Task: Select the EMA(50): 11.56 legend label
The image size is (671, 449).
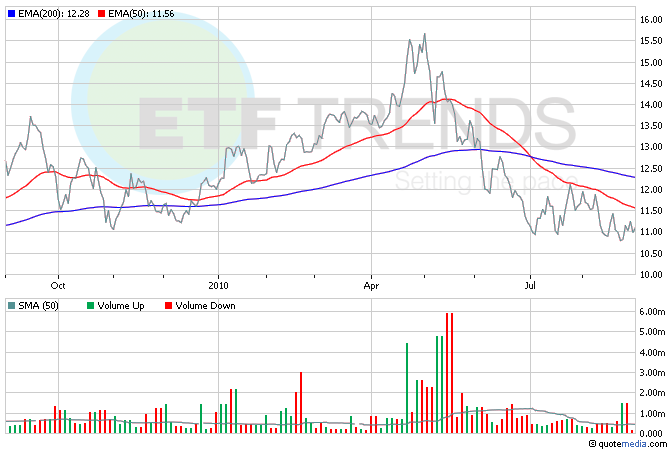Action: coord(141,14)
